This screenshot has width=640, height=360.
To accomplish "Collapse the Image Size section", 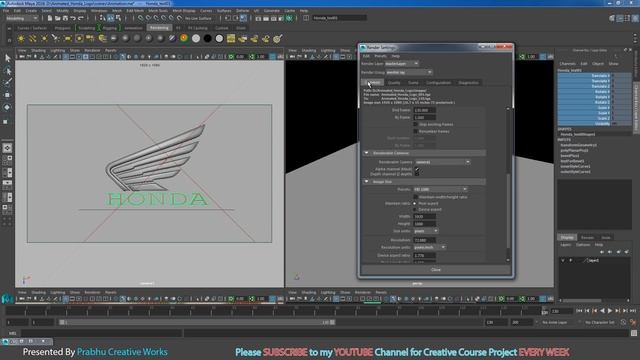I will click(x=367, y=182).
